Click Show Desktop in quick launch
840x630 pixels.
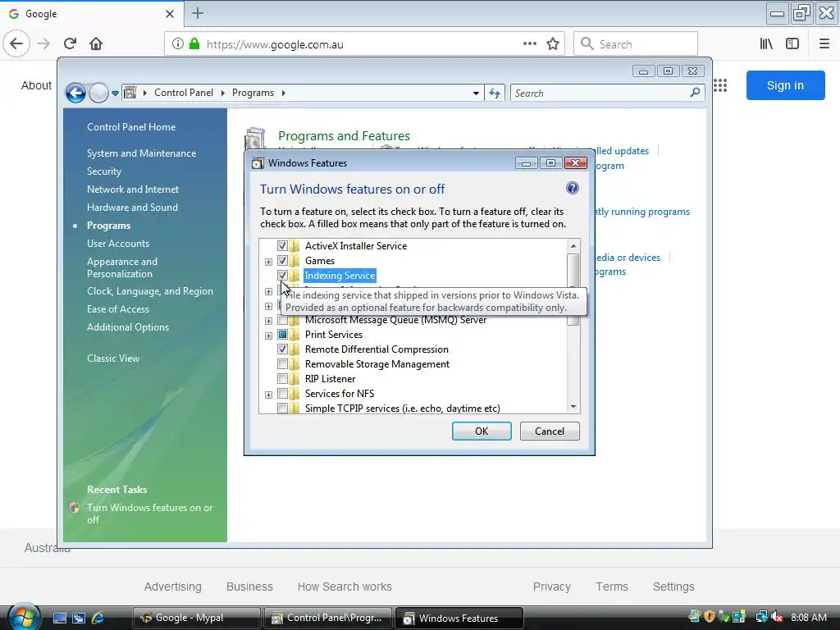coord(59,618)
